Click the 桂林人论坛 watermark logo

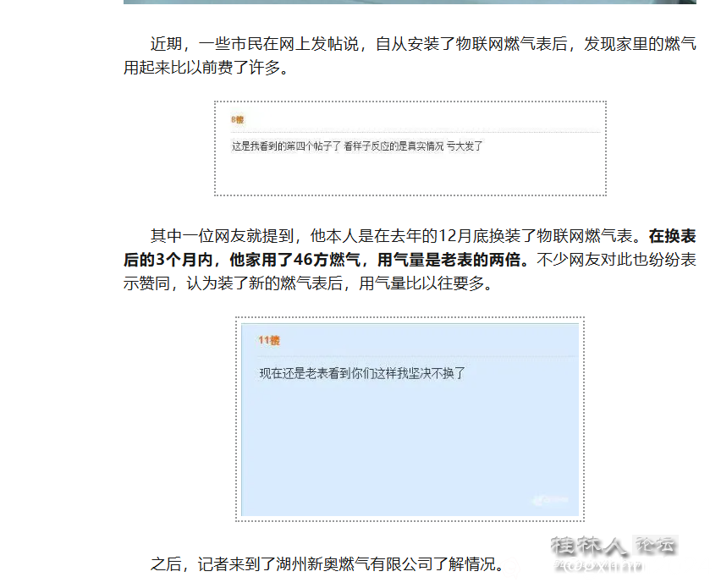614,542
